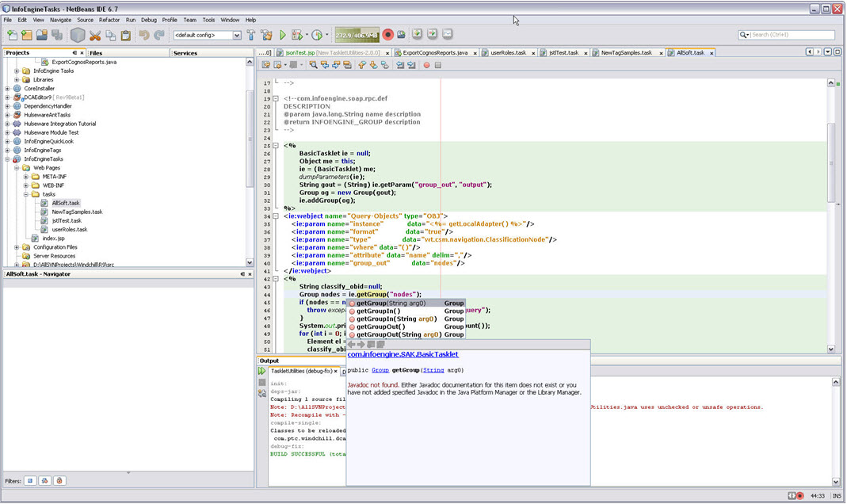Expand the CoreInstaller project node
This screenshot has width=847, height=504.
point(8,89)
